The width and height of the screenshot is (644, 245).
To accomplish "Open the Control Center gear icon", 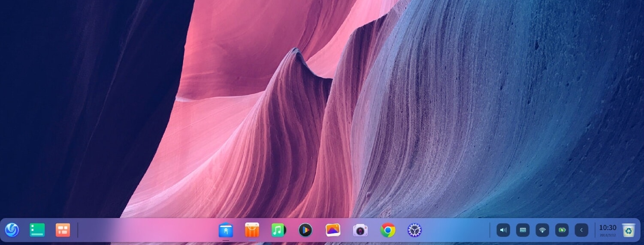I will pos(414,230).
